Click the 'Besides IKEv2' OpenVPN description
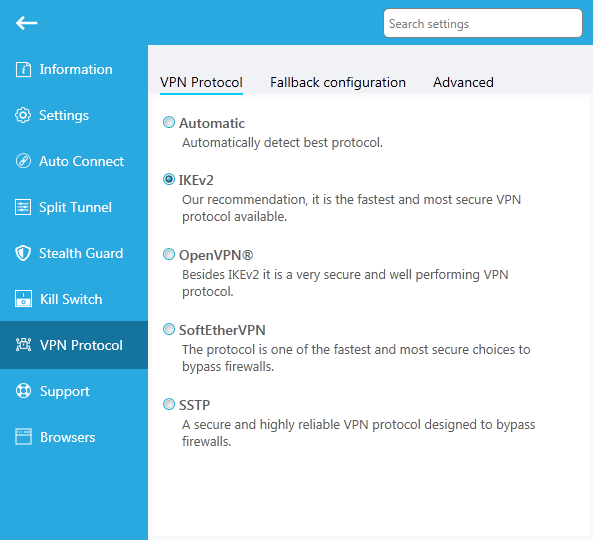Image resolution: width=593 pixels, height=540 pixels. point(345,283)
